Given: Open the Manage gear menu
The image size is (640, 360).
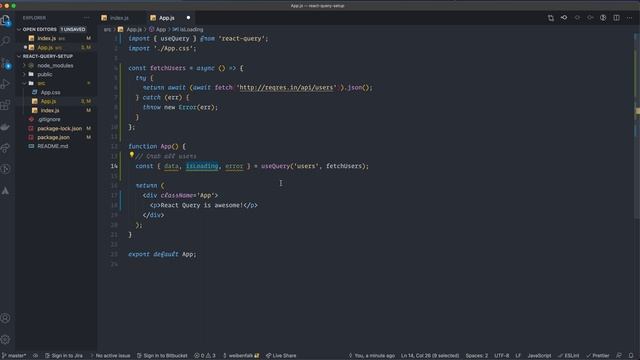Looking at the screenshot, I should pyautogui.click(x=5, y=339).
